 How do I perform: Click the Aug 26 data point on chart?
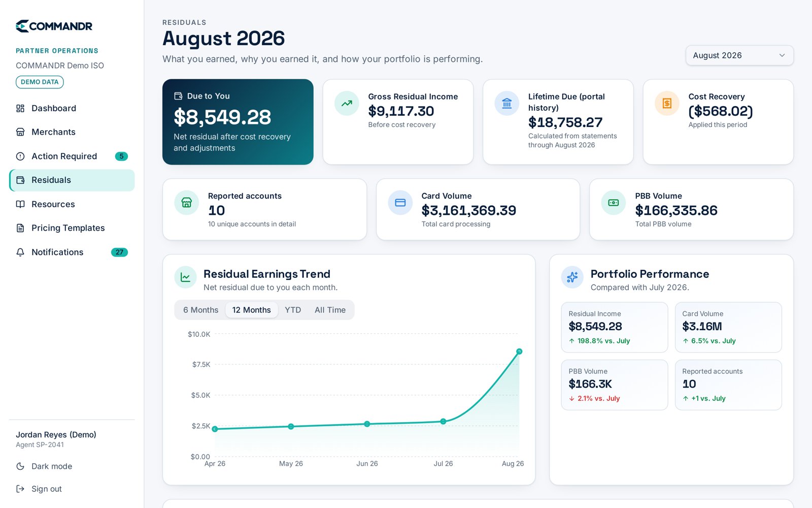[x=519, y=352]
